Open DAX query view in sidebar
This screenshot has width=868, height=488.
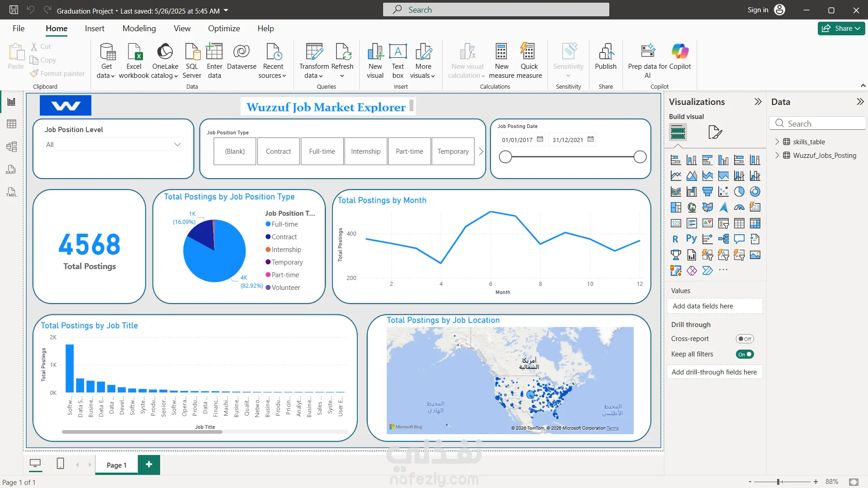[11, 169]
